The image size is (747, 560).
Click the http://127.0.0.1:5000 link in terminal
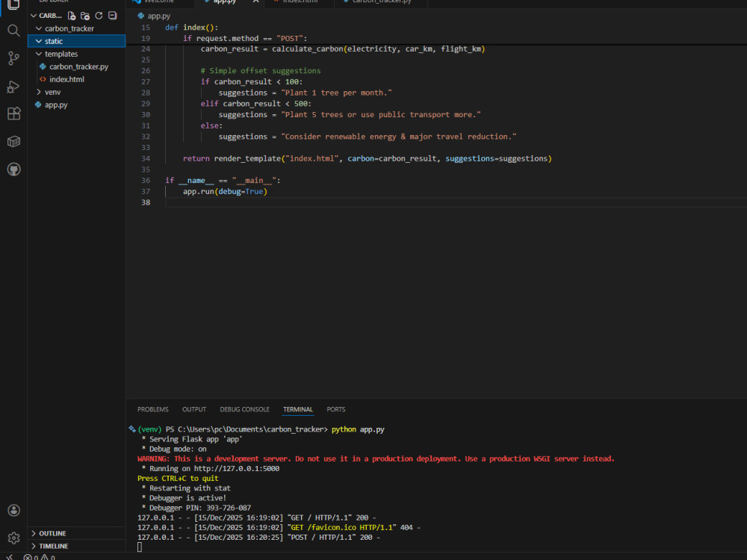pyautogui.click(x=236, y=469)
